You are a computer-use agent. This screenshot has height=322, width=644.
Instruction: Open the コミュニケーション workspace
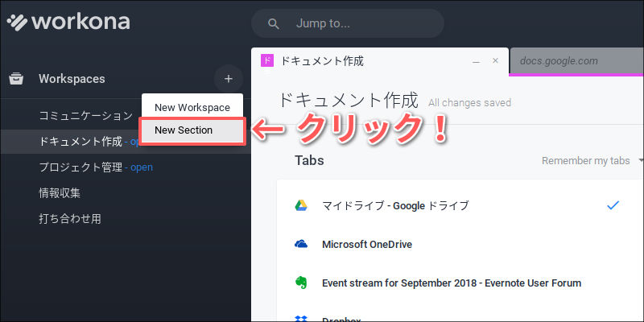click(86, 116)
